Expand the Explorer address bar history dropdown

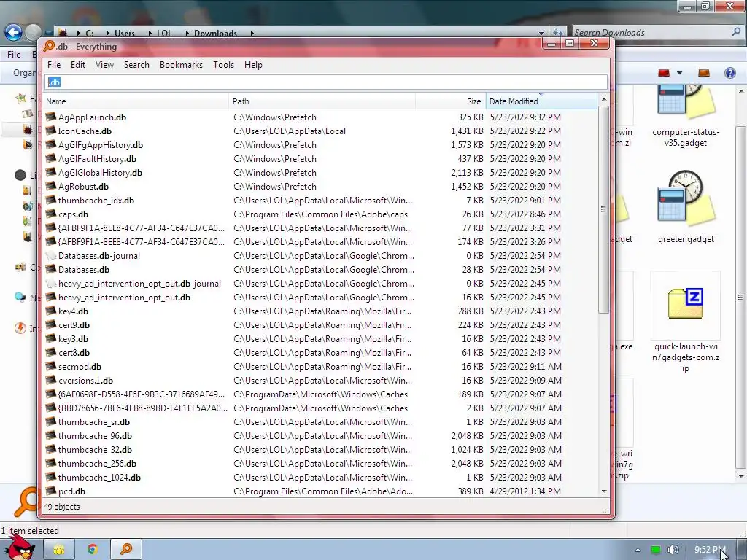(541, 34)
